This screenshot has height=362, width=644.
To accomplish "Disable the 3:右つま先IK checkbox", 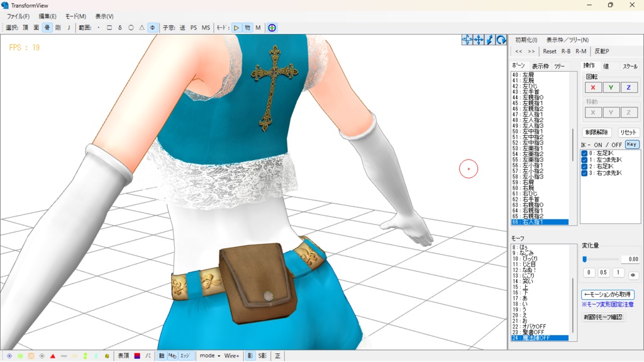I will click(584, 172).
